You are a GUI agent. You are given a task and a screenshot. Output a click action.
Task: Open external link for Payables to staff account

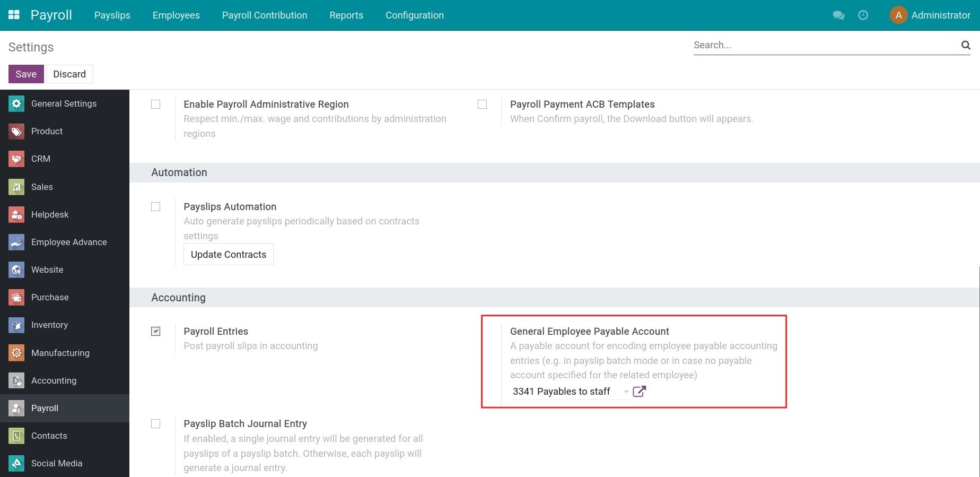coord(639,392)
